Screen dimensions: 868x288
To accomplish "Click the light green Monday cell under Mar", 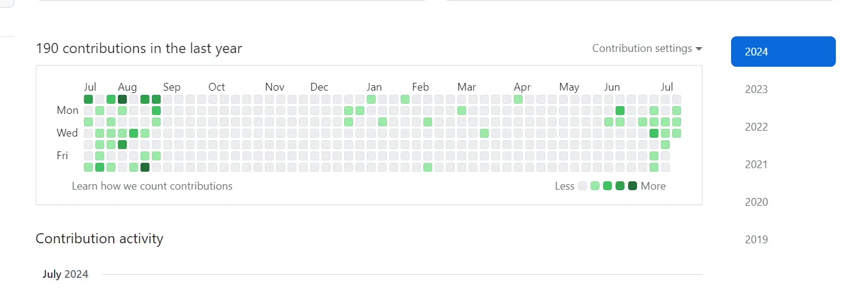I will click(x=461, y=111).
